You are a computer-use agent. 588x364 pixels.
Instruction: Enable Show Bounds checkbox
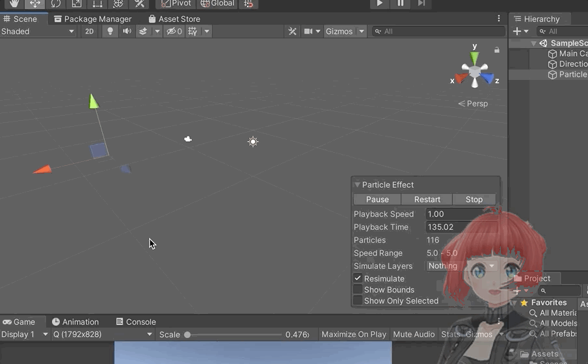(x=357, y=289)
